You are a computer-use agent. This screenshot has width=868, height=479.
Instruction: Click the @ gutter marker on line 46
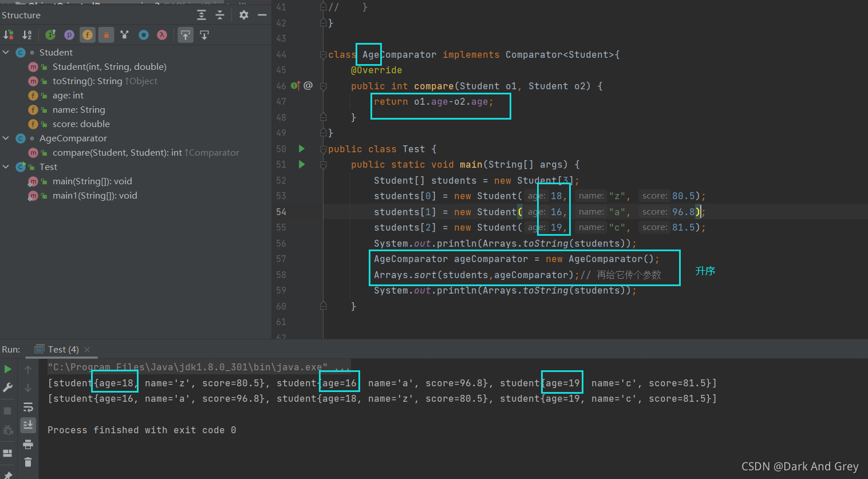tap(308, 86)
